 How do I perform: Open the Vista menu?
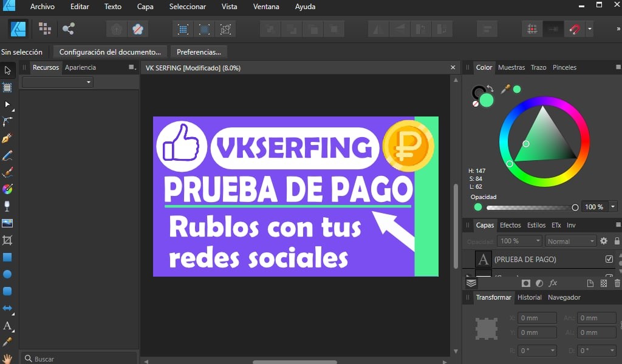coord(229,7)
